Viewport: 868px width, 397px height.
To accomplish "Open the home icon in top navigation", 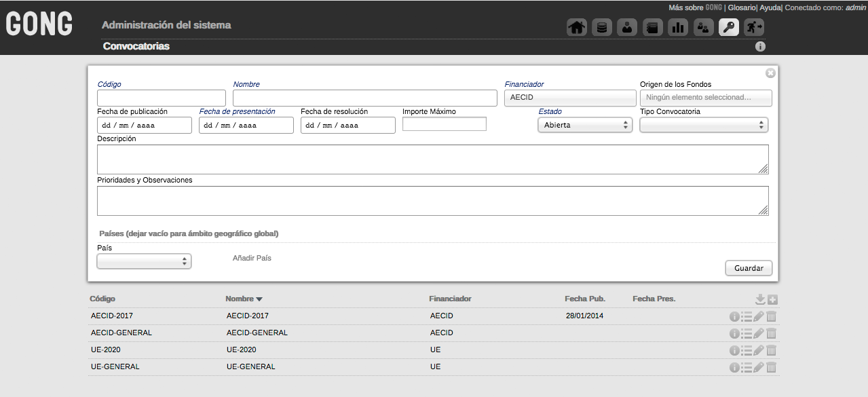I will [577, 28].
